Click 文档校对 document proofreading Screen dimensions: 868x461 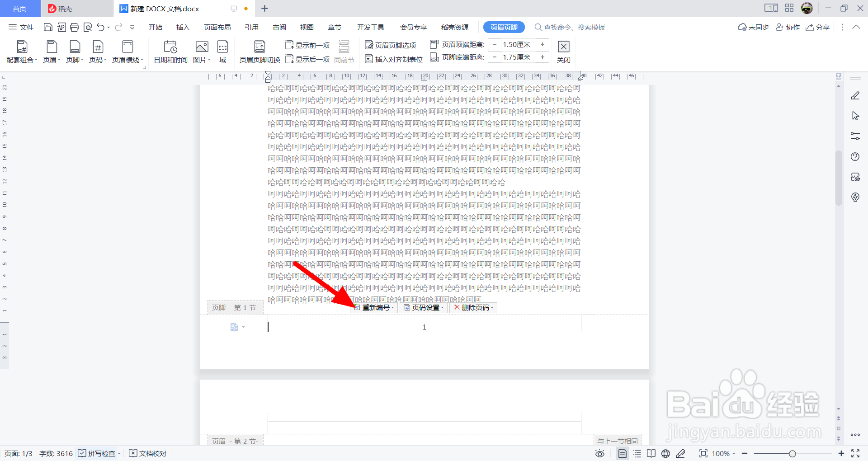click(x=148, y=453)
